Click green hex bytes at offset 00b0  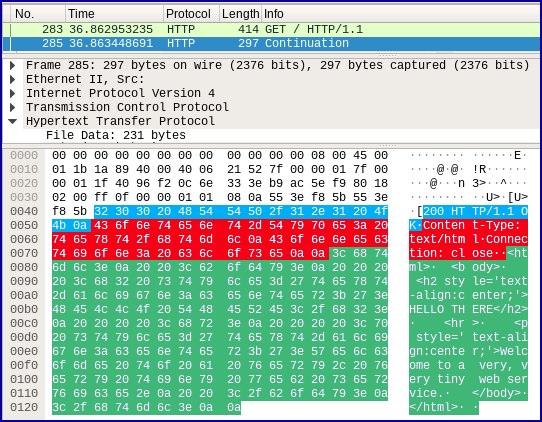pyautogui.click(x=220, y=309)
